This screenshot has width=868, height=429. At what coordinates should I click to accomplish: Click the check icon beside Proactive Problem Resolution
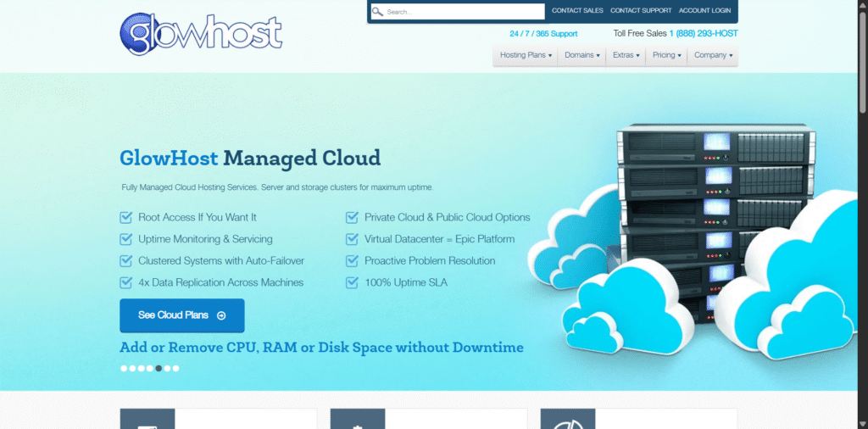tap(352, 261)
